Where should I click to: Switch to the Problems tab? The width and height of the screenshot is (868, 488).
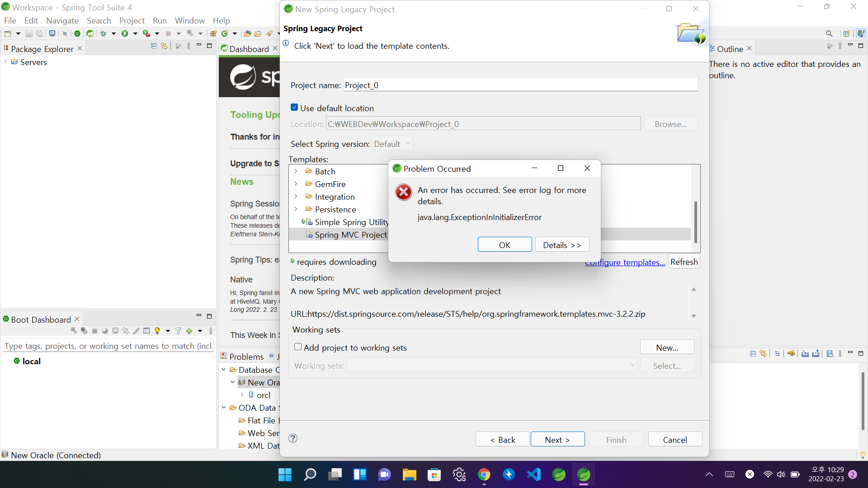[246, 357]
